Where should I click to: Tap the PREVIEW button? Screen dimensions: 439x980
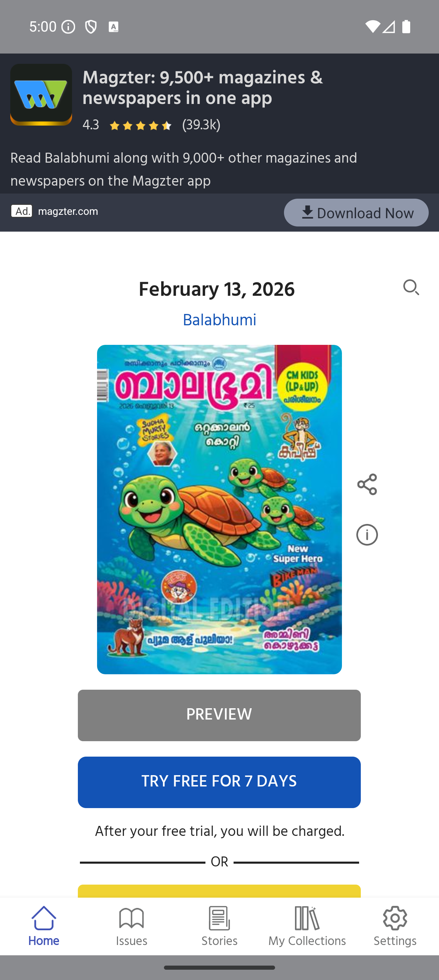pos(219,715)
